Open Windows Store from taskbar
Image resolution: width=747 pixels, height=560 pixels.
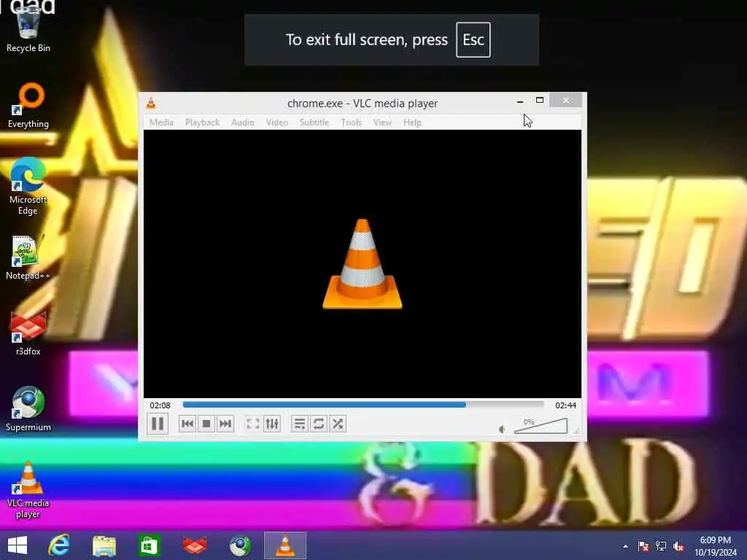pyautogui.click(x=149, y=545)
